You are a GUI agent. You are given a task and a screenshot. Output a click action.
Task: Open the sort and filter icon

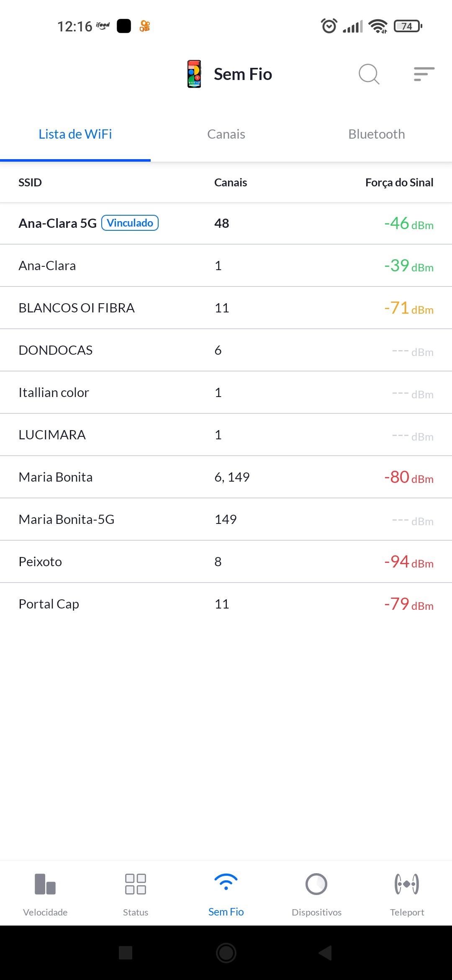click(x=424, y=74)
